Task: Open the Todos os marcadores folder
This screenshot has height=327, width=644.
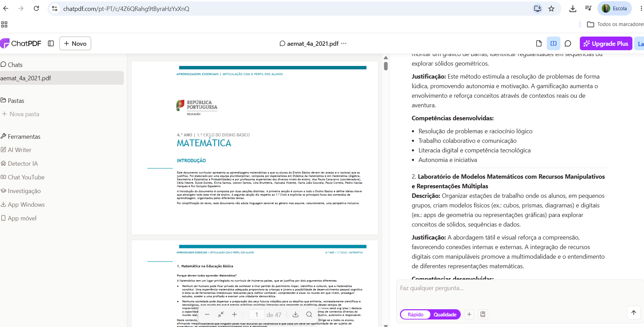Action: (x=615, y=24)
